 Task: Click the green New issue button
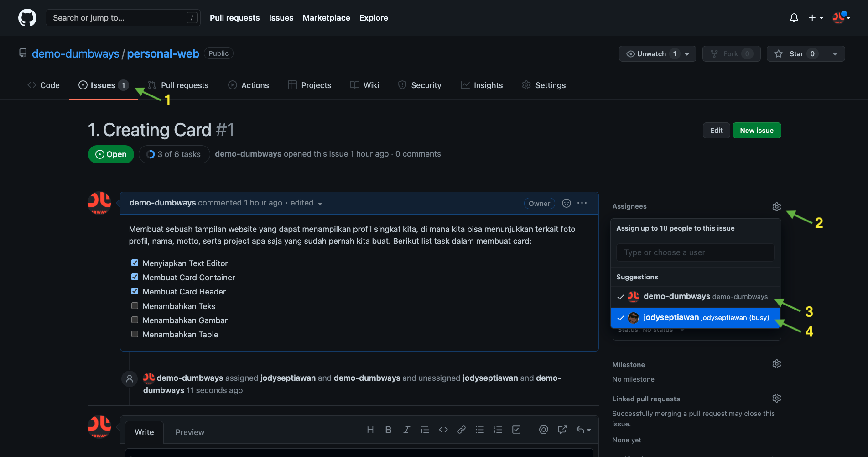756,131
